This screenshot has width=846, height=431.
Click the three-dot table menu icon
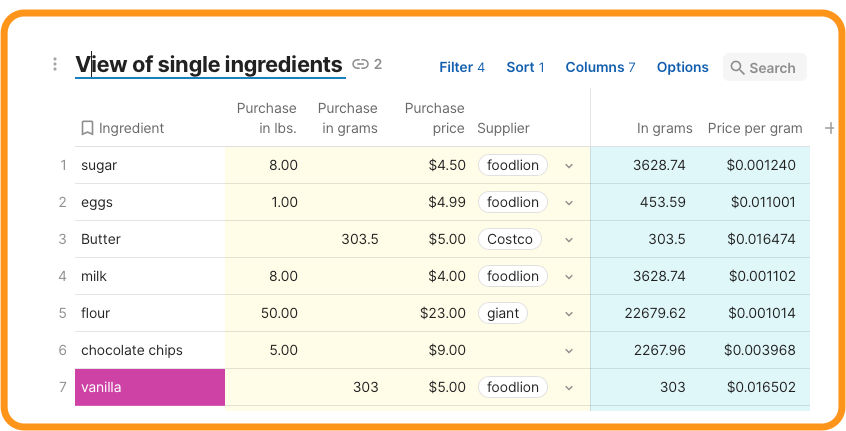[x=55, y=65]
